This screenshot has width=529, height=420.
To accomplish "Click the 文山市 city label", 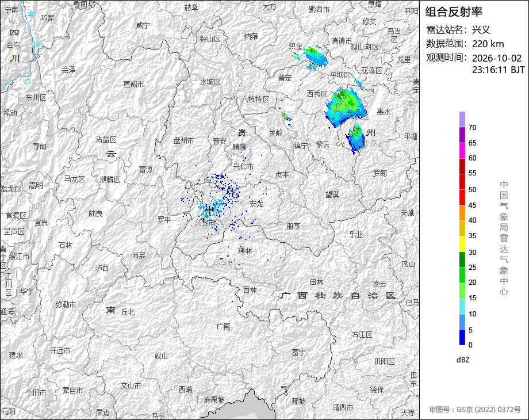I will [131, 385].
